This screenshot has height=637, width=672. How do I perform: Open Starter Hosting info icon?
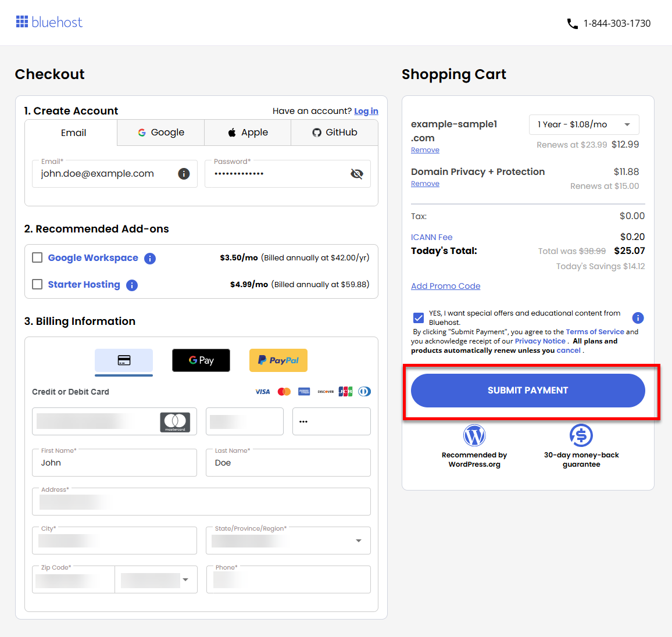[x=132, y=285]
